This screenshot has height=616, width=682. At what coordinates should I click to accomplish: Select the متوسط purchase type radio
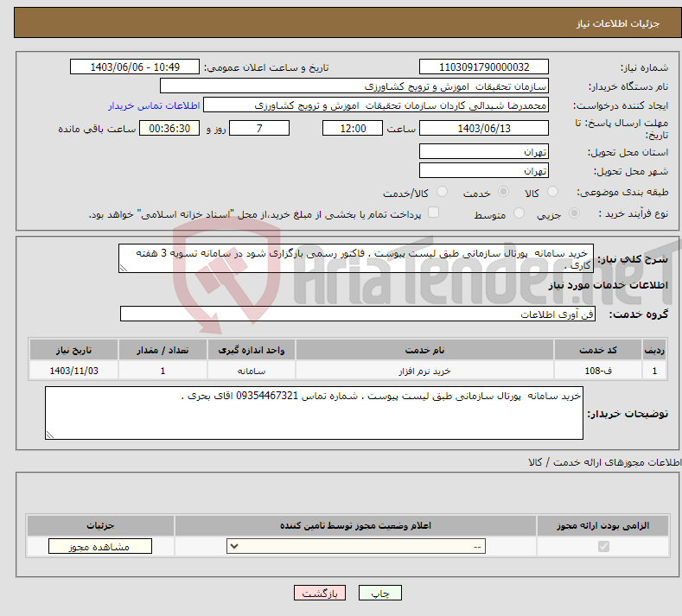[x=519, y=213]
